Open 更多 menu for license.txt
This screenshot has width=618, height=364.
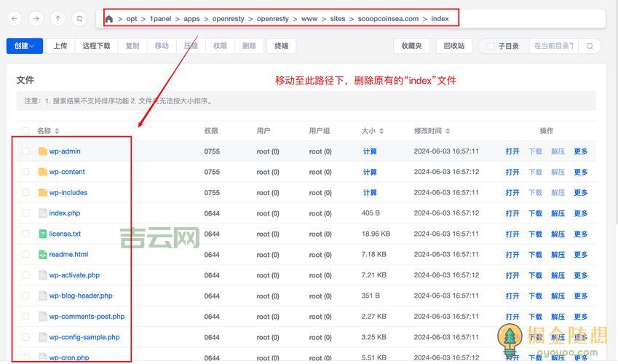[581, 234]
